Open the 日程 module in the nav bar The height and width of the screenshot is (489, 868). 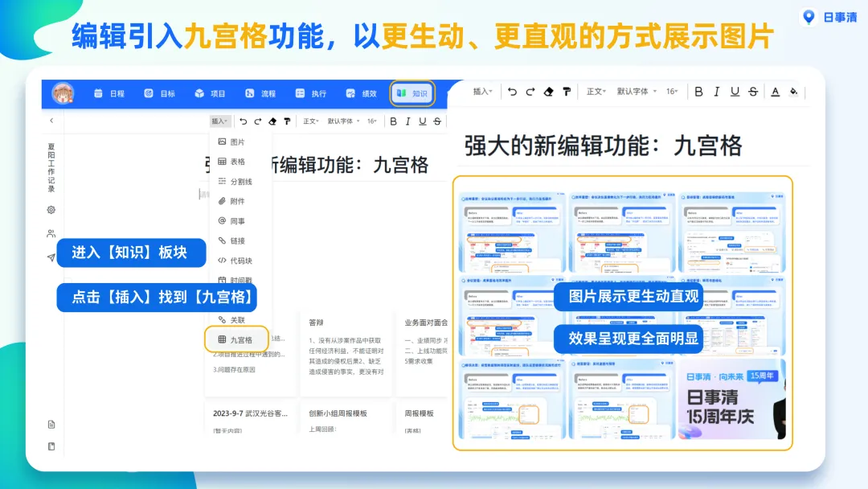[x=109, y=93]
